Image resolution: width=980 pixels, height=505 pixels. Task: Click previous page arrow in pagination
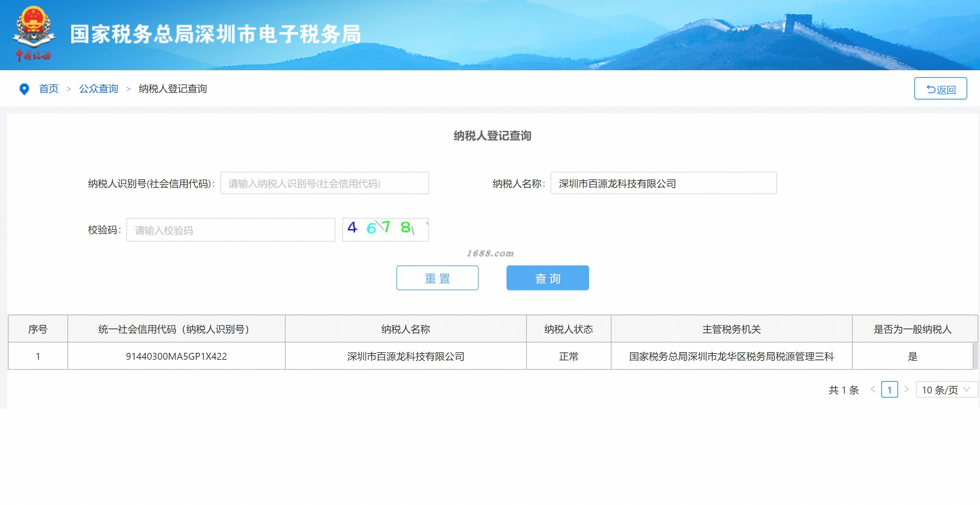pos(873,389)
